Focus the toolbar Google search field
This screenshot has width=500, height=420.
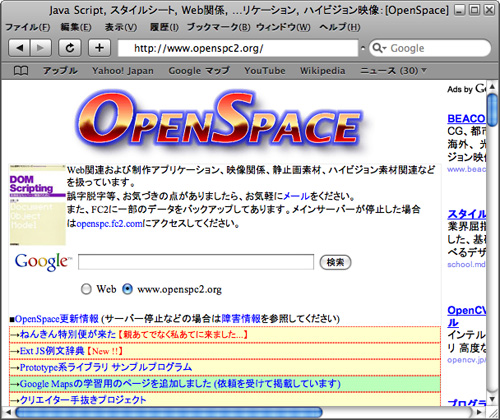(x=430, y=48)
